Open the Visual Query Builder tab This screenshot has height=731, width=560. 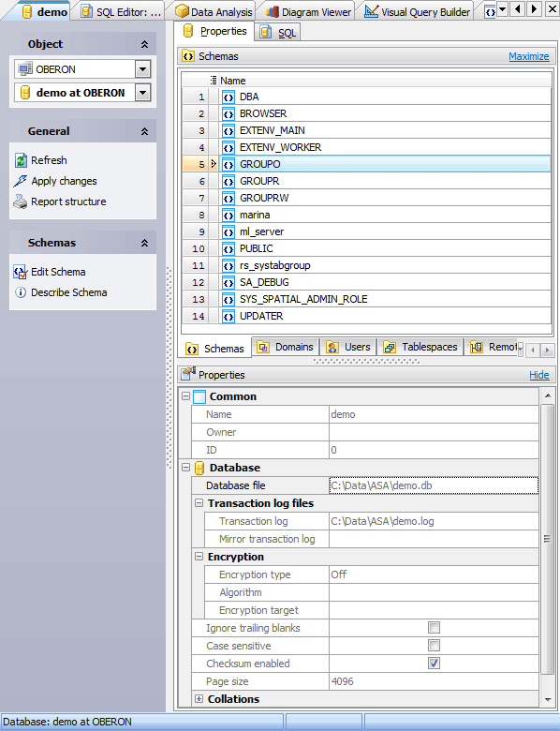pyautogui.click(x=418, y=12)
